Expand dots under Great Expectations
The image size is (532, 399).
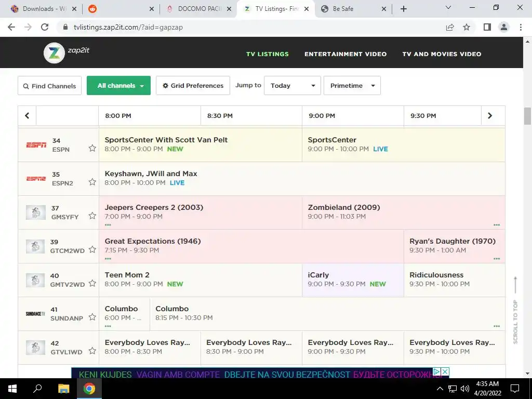[108, 259]
